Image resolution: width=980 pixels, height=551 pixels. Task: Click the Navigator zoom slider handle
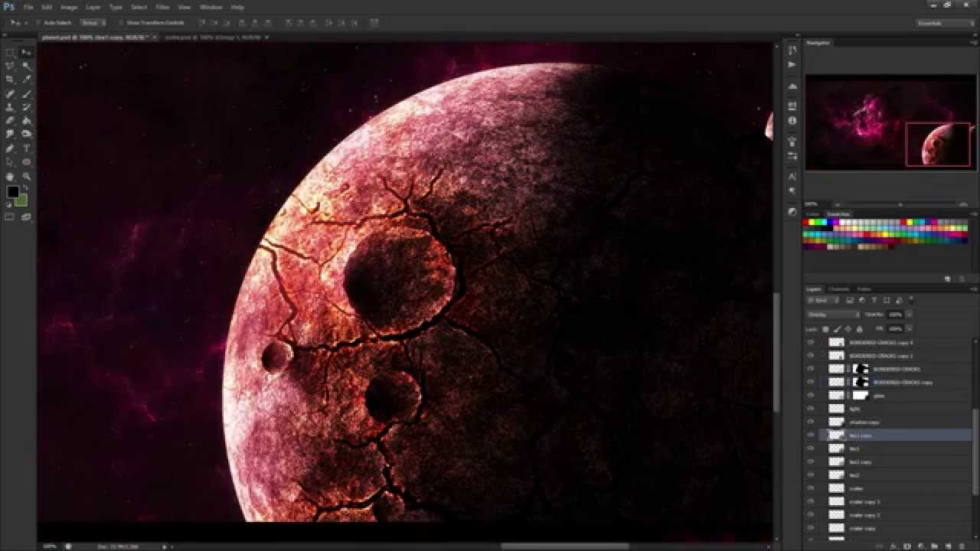tap(900, 204)
